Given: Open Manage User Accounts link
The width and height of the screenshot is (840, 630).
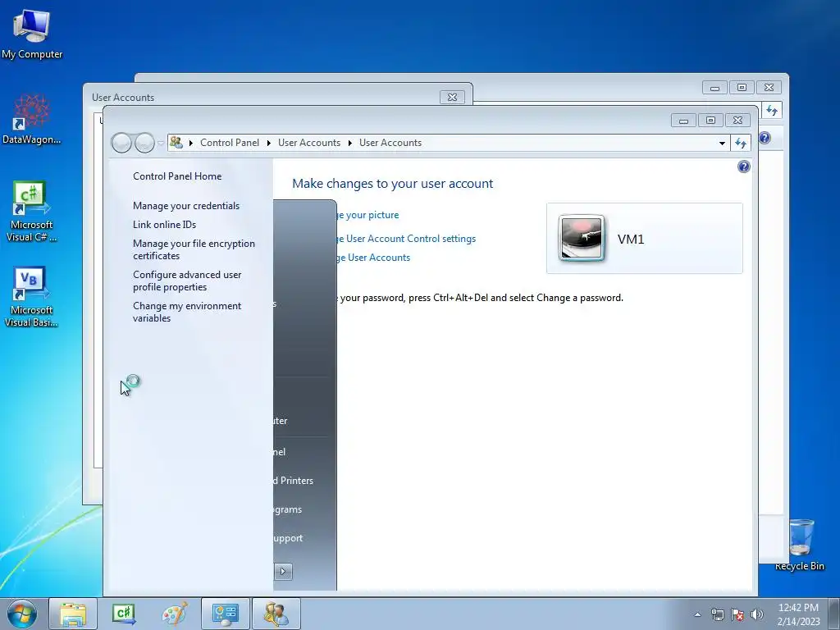Looking at the screenshot, I should tap(374, 258).
